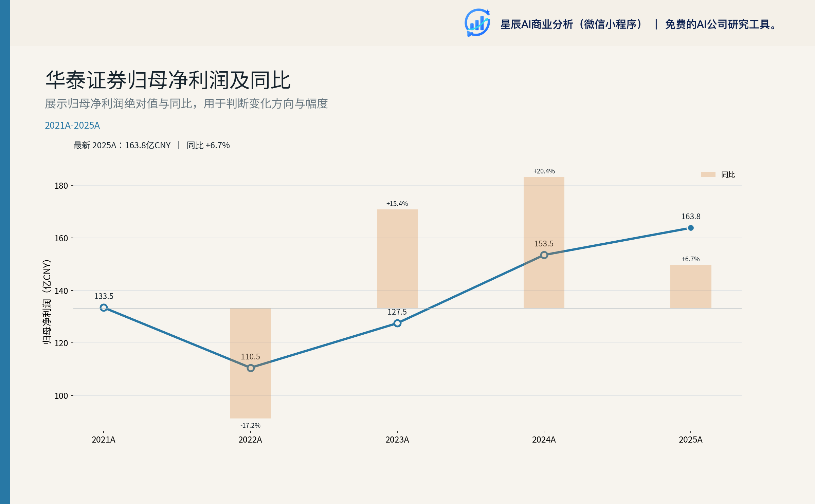The width and height of the screenshot is (815, 504).
Task: Click the header text 星辰AI商业分析（微信小程序）
Action: pyautogui.click(x=572, y=24)
